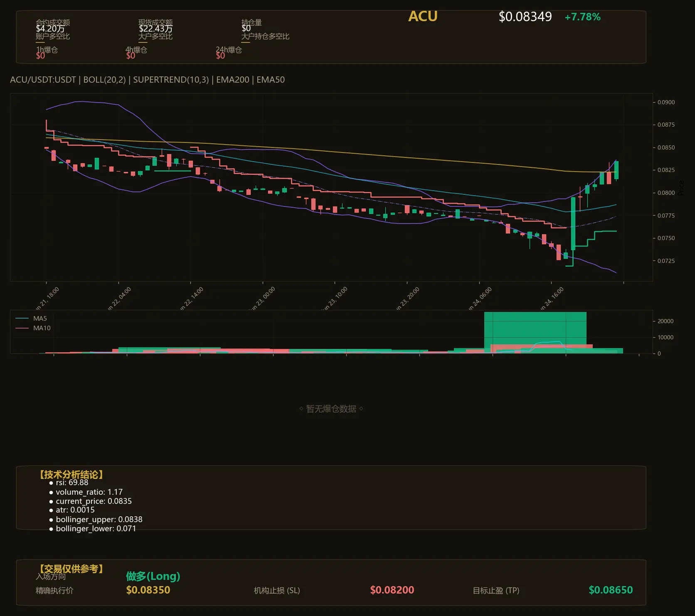
Task: Select the 技术分析结论 section heading
Action: point(71,475)
